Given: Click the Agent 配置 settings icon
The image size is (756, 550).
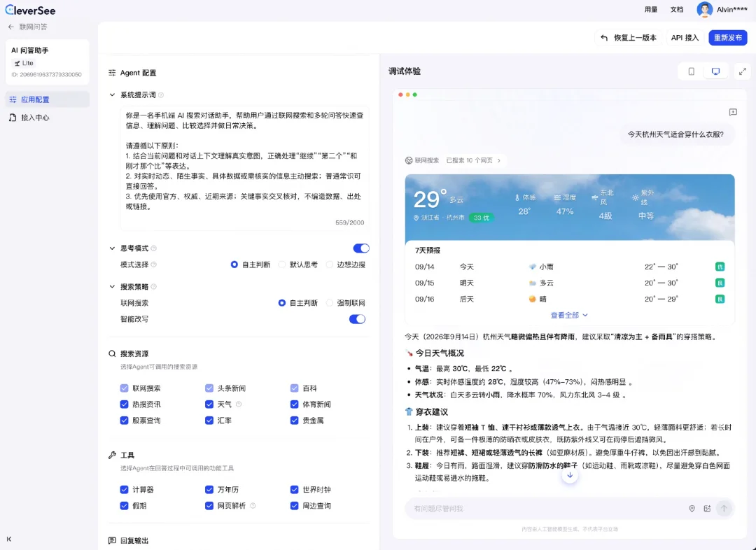Looking at the screenshot, I should click(112, 73).
